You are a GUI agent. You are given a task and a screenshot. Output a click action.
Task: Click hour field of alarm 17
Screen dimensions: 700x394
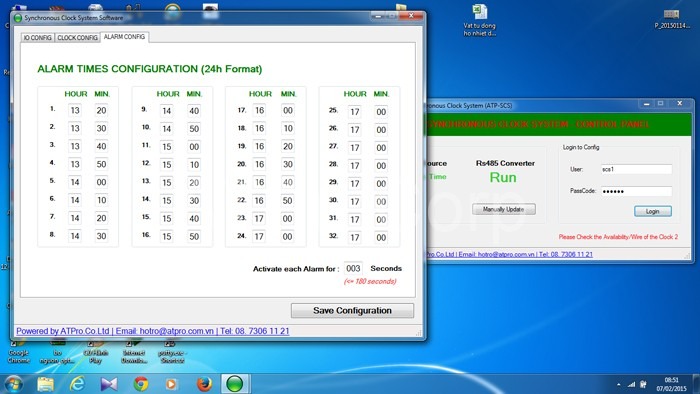259,111
